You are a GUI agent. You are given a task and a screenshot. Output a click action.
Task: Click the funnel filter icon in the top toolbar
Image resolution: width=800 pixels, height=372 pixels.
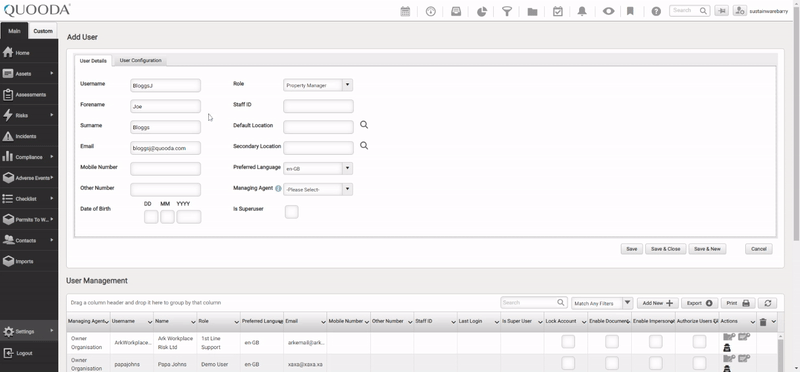click(507, 12)
